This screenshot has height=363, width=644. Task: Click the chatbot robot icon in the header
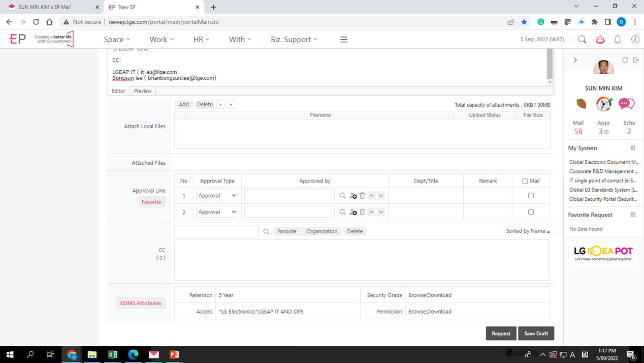tap(600, 40)
